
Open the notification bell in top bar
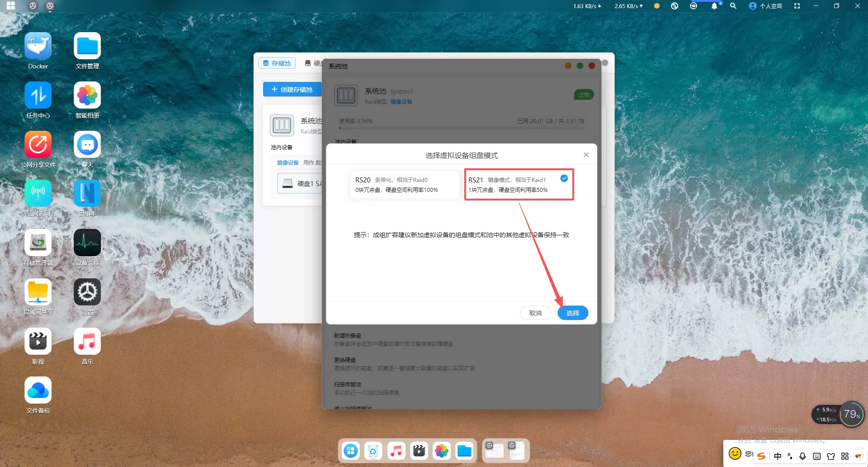(714, 6)
